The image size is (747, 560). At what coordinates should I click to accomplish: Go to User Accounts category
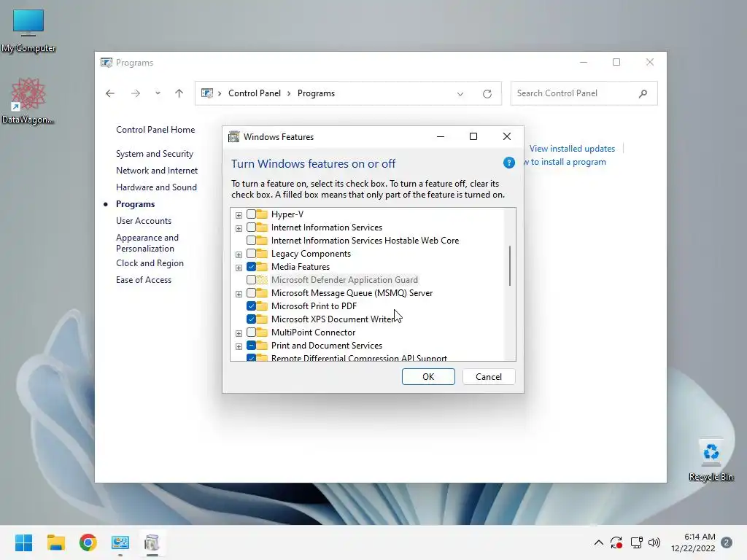(x=144, y=221)
